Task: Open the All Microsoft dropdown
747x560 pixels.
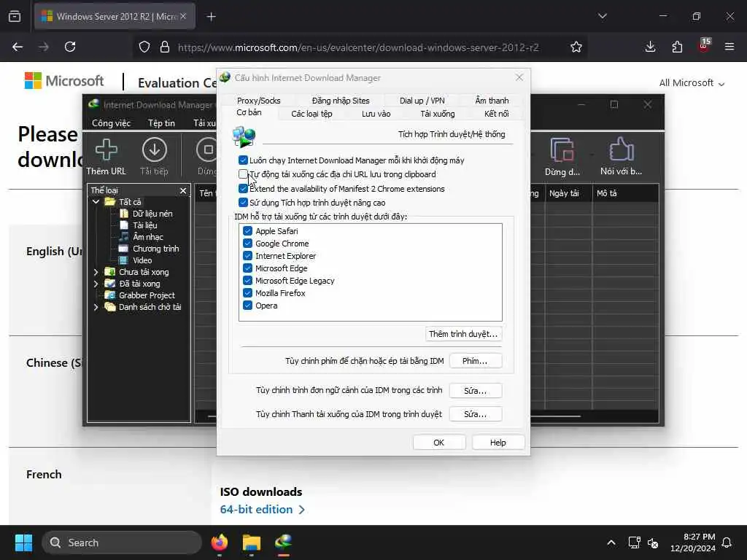Action: pos(692,83)
